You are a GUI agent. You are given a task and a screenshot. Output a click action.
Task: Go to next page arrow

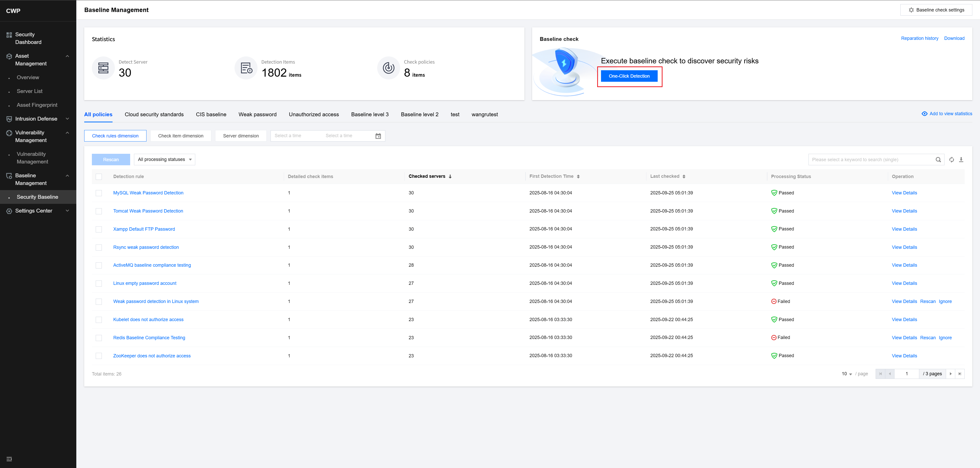pos(951,374)
